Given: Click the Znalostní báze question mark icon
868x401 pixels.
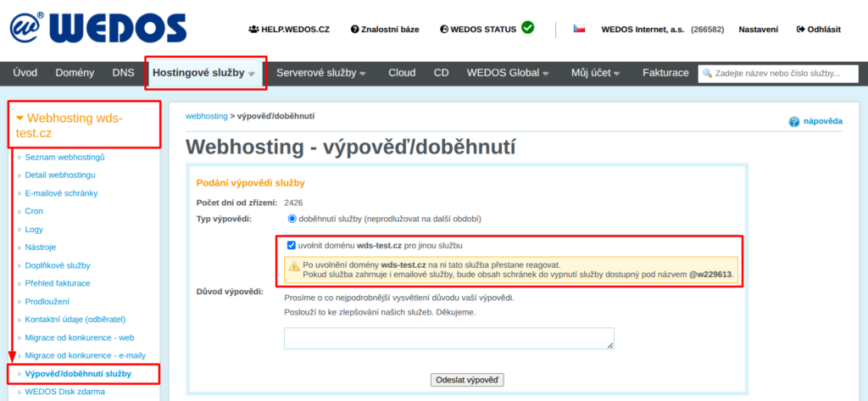Looking at the screenshot, I should click(355, 30).
